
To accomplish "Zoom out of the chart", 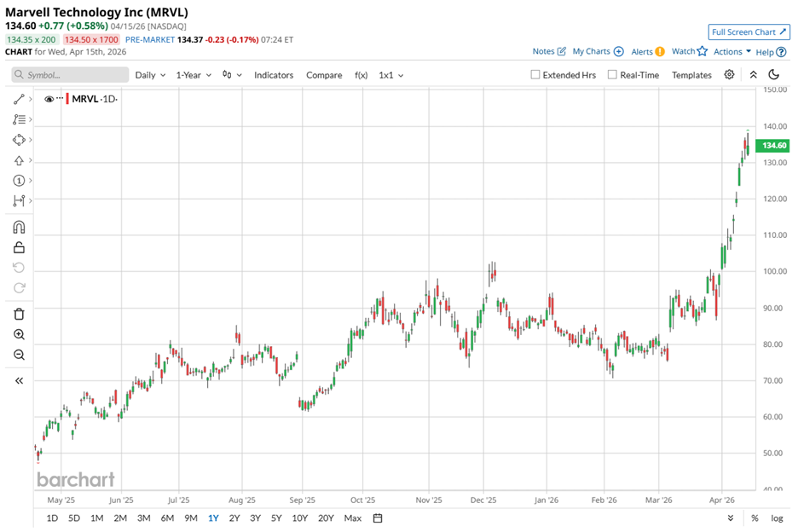I will 19,355.
